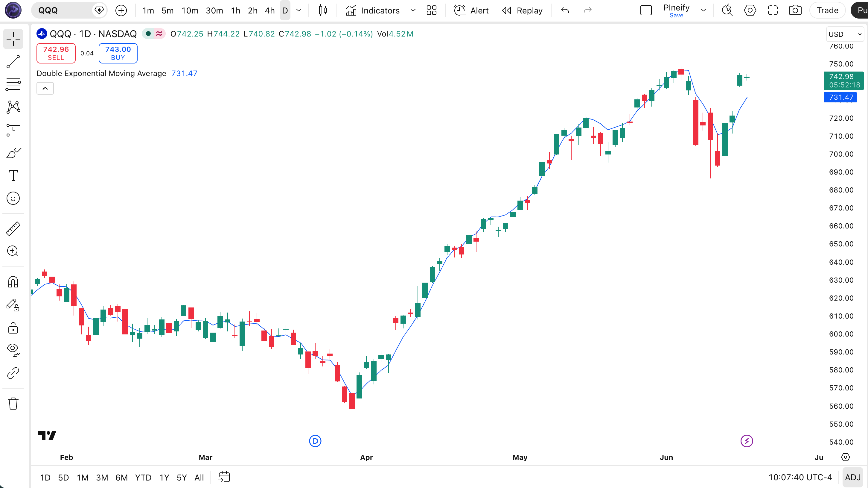Toggle hide all drawings eye icon

coord(13,350)
